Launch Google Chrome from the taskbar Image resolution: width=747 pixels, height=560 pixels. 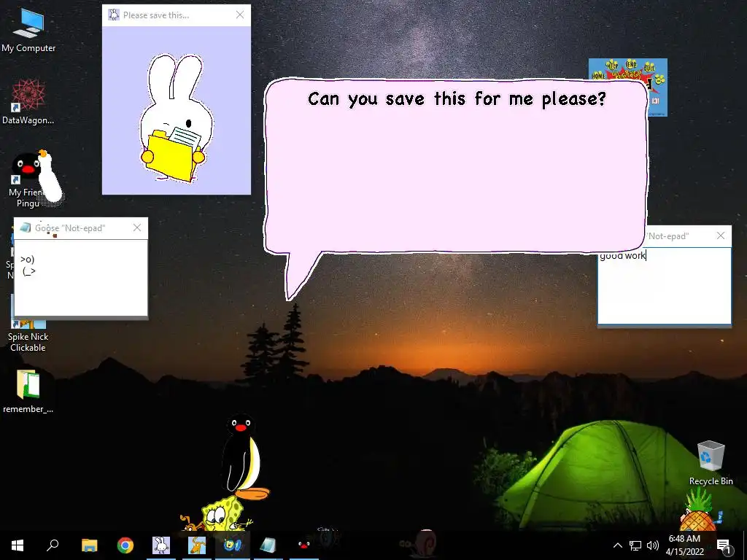(x=125, y=545)
